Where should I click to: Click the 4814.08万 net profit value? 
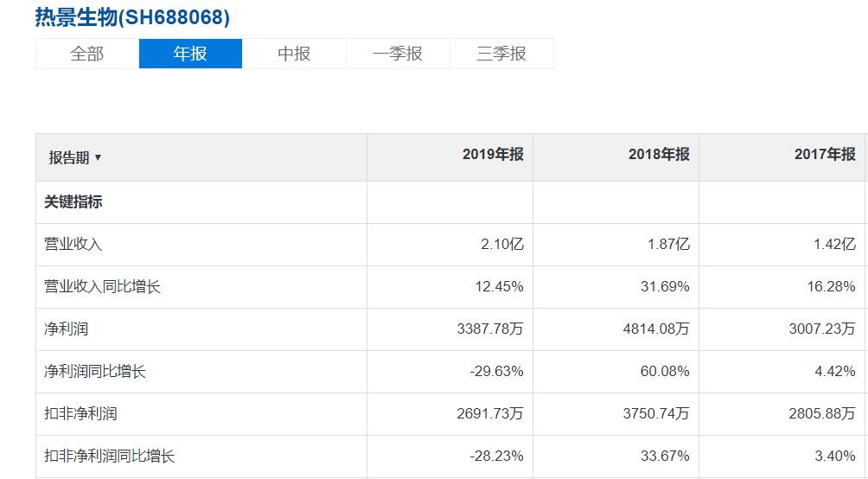[656, 329]
